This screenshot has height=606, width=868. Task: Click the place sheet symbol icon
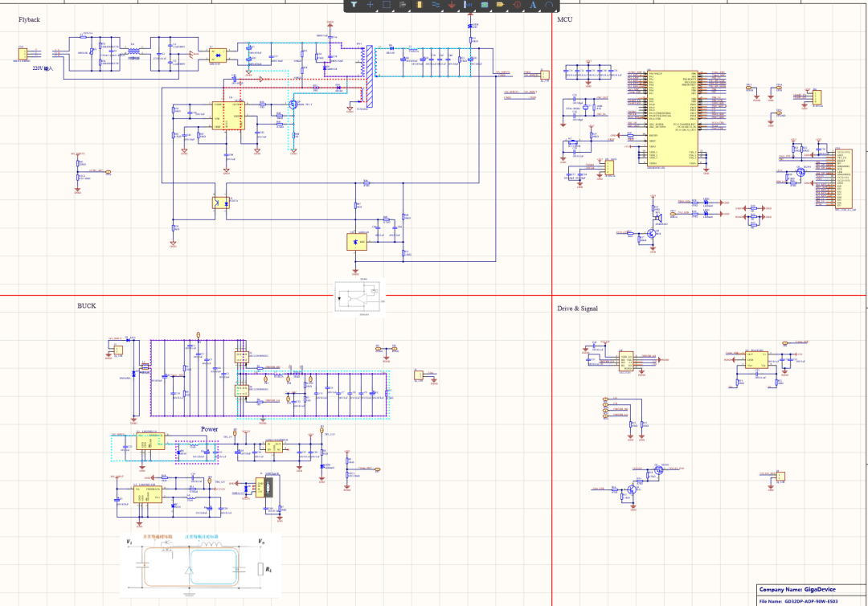(485, 5)
